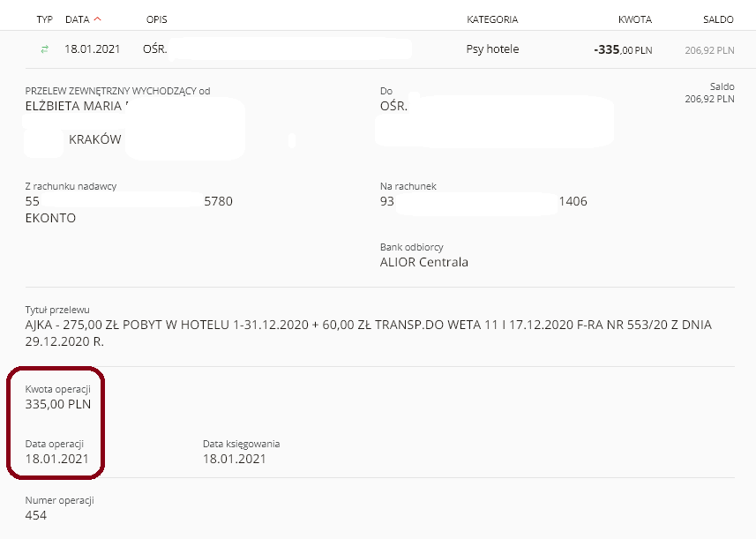Sort transactions by the DATA column header

[78, 19]
